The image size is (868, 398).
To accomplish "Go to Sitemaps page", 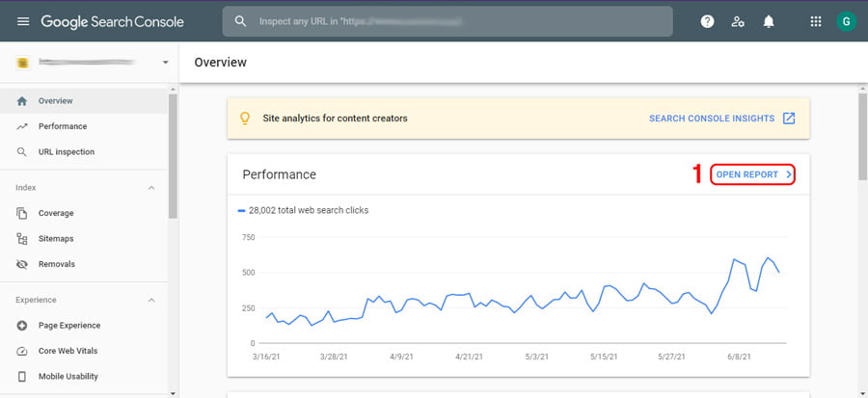I will (84, 239).
